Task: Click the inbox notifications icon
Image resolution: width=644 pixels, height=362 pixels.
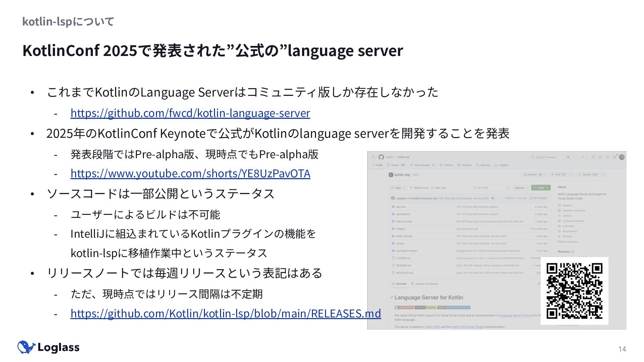Action: (x=614, y=157)
